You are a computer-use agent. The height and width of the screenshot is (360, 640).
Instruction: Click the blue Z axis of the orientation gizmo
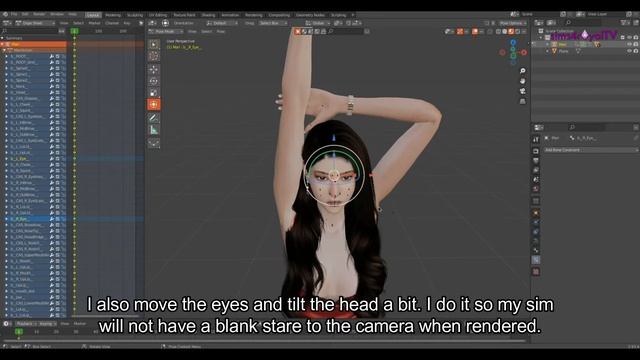click(x=513, y=42)
